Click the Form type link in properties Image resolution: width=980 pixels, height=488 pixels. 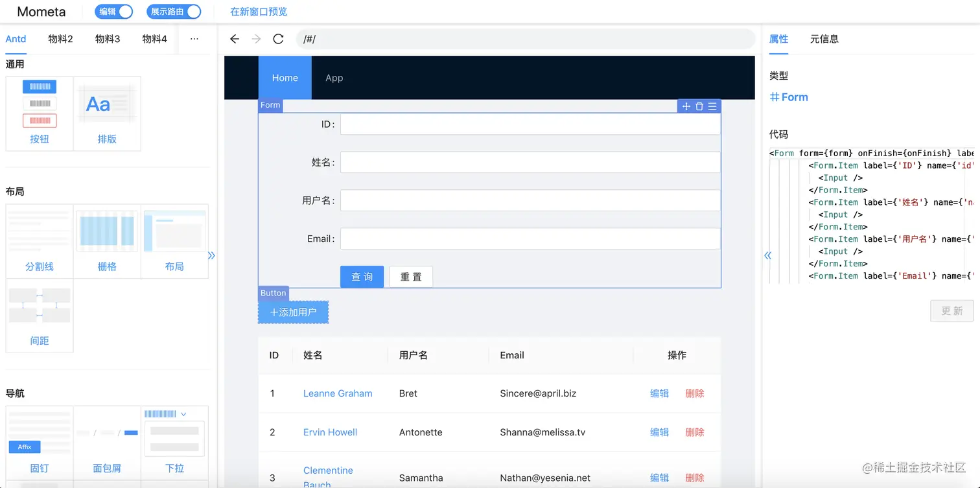[789, 97]
